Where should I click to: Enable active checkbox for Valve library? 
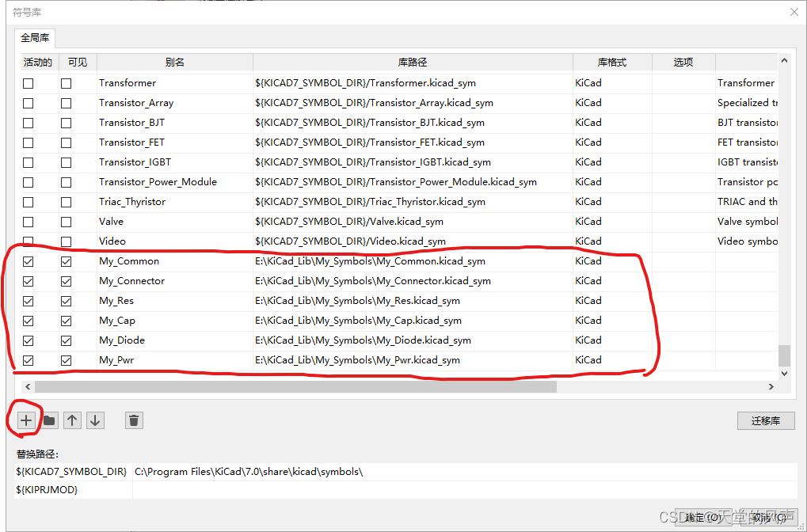[29, 222]
